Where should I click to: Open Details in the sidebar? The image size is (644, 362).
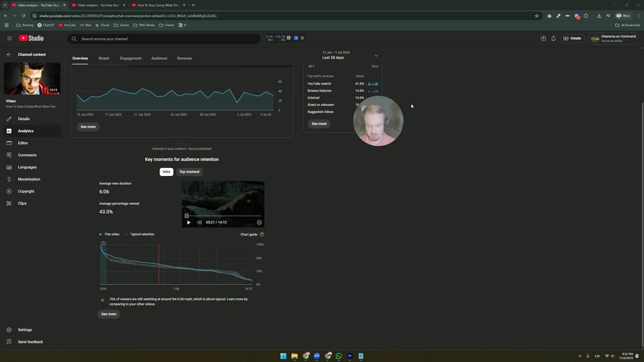coord(32,119)
